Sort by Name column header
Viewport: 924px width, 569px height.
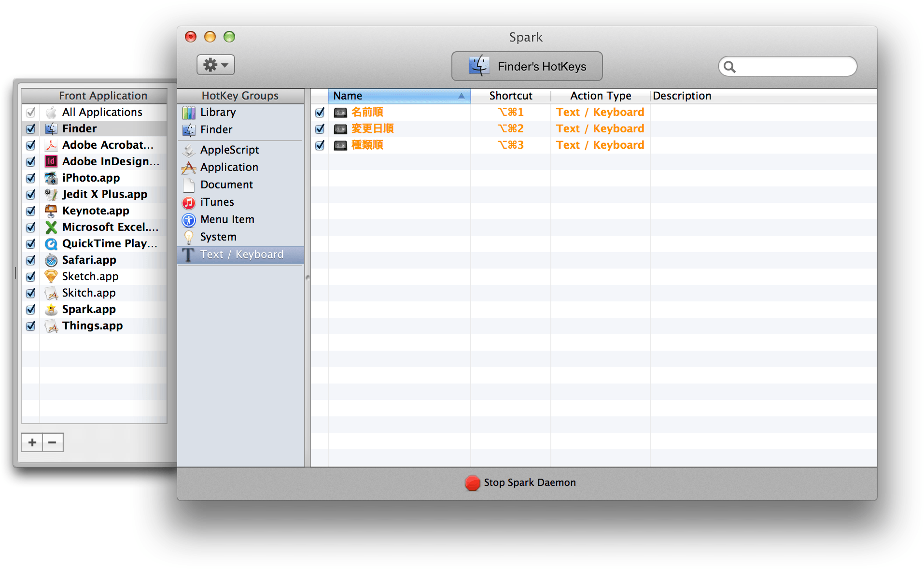coord(399,96)
